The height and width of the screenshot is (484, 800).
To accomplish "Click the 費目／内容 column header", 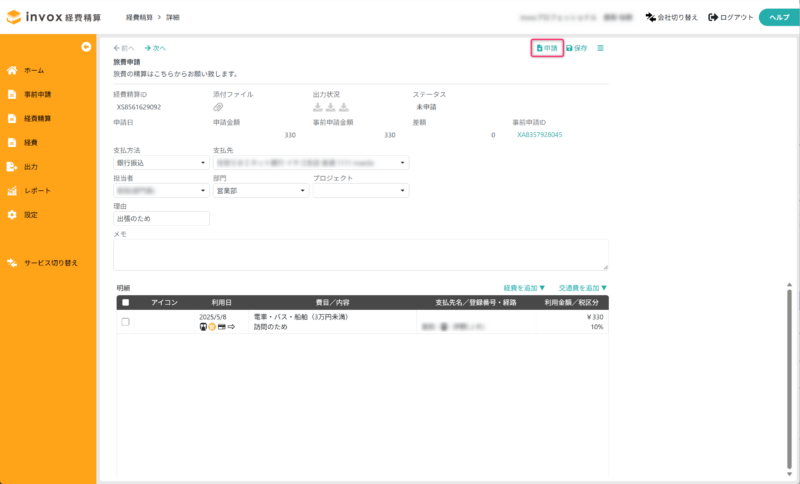I will 333,302.
